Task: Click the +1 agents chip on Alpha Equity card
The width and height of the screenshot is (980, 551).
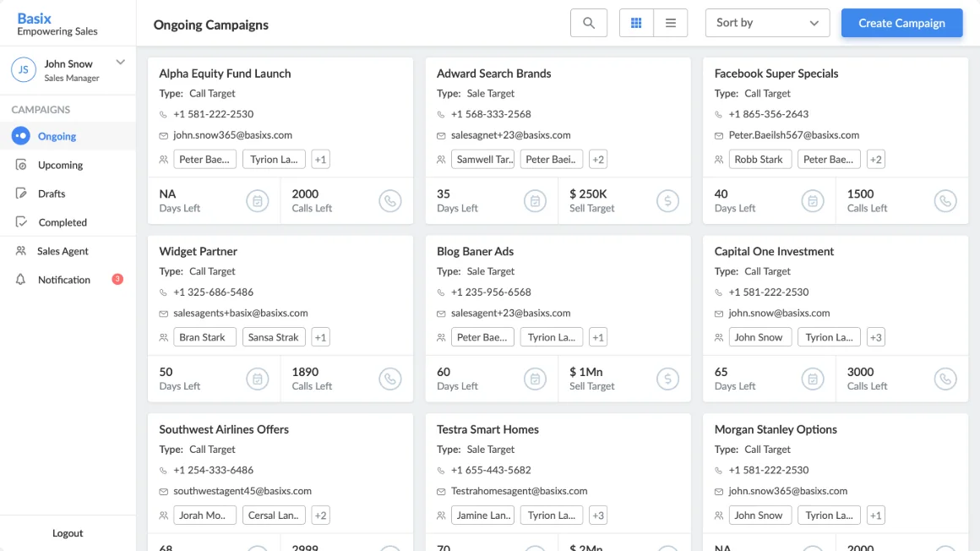Action: pyautogui.click(x=321, y=160)
